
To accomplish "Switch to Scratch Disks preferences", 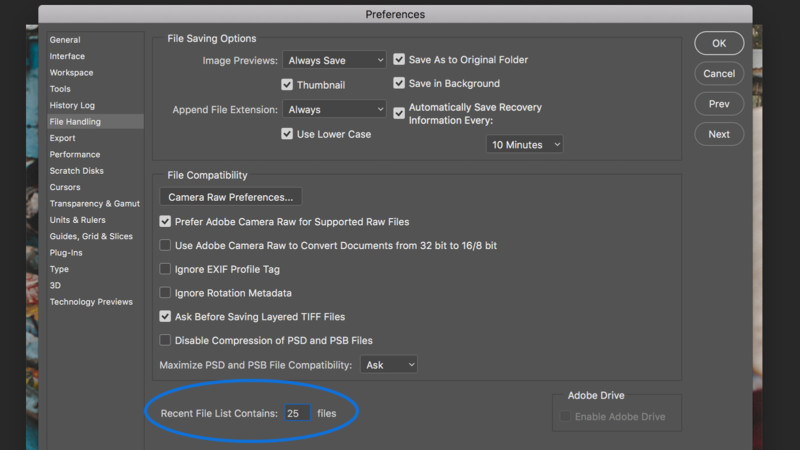I will click(77, 170).
